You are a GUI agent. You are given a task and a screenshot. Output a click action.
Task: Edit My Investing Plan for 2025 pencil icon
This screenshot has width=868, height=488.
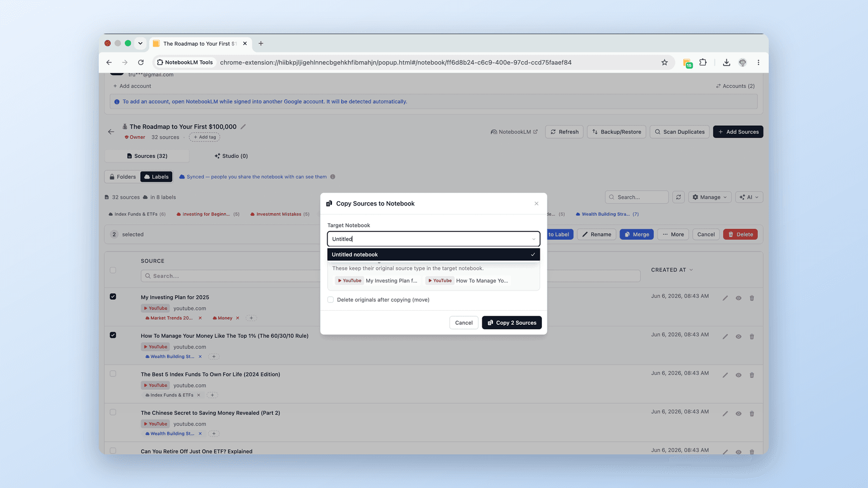[x=725, y=298]
